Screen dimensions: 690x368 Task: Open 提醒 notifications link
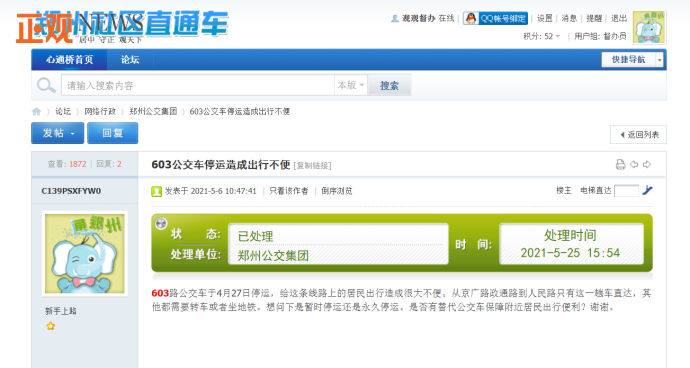(594, 18)
